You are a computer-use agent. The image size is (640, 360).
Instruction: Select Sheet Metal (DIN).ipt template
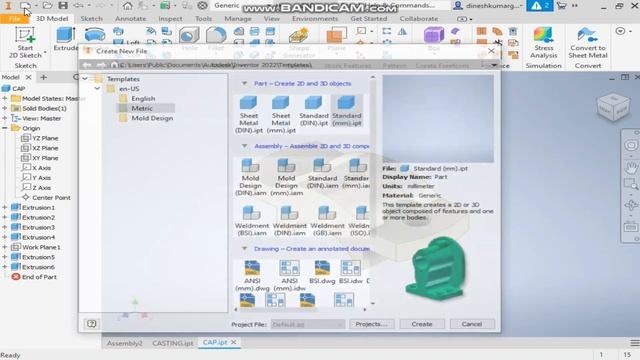249,114
